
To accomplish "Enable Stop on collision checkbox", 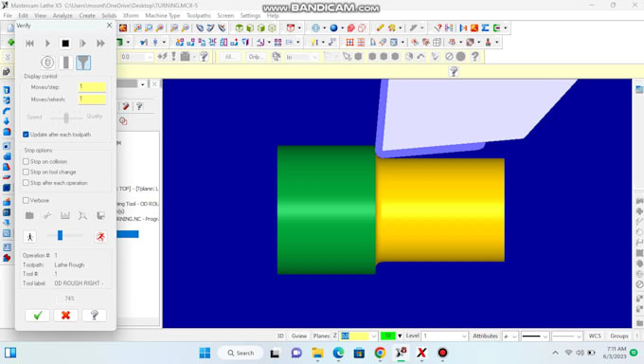I will (26, 162).
